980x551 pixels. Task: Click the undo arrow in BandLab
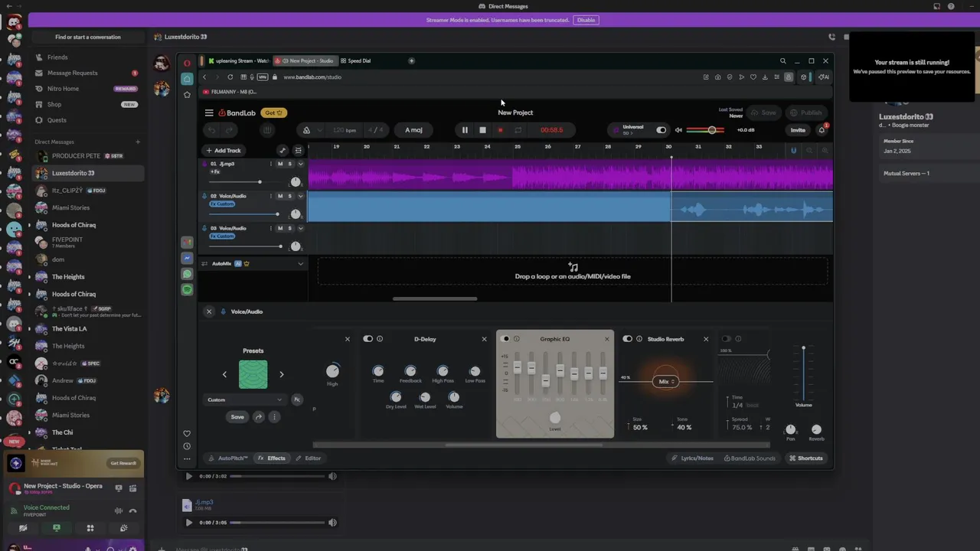(x=212, y=130)
